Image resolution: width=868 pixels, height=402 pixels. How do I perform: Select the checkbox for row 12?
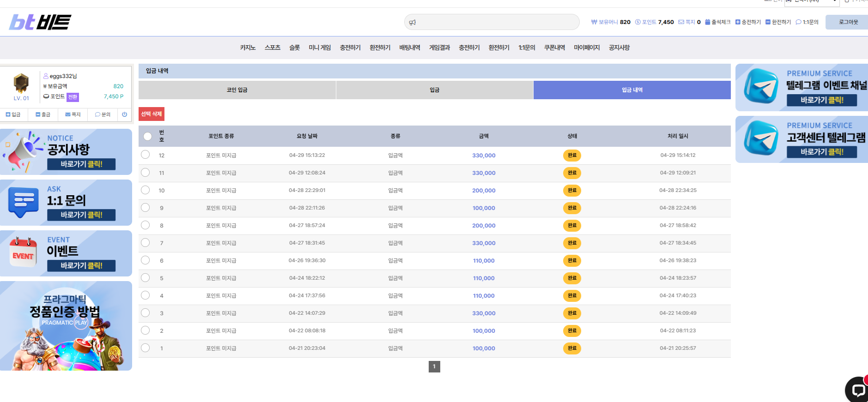point(146,155)
